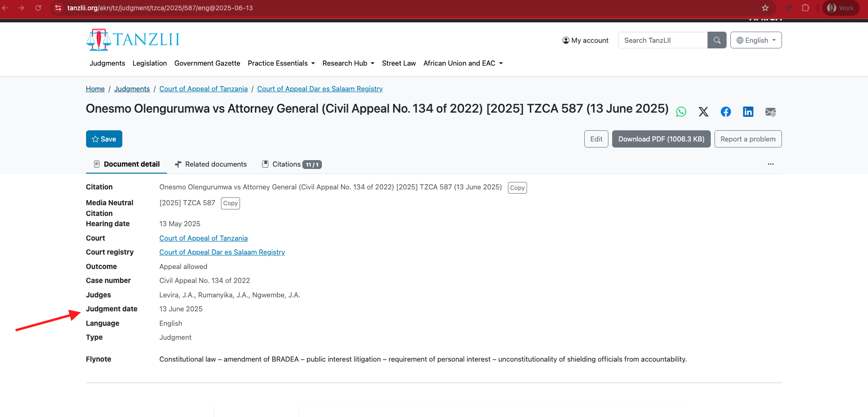Expand the Research Hub menu

pos(348,63)
